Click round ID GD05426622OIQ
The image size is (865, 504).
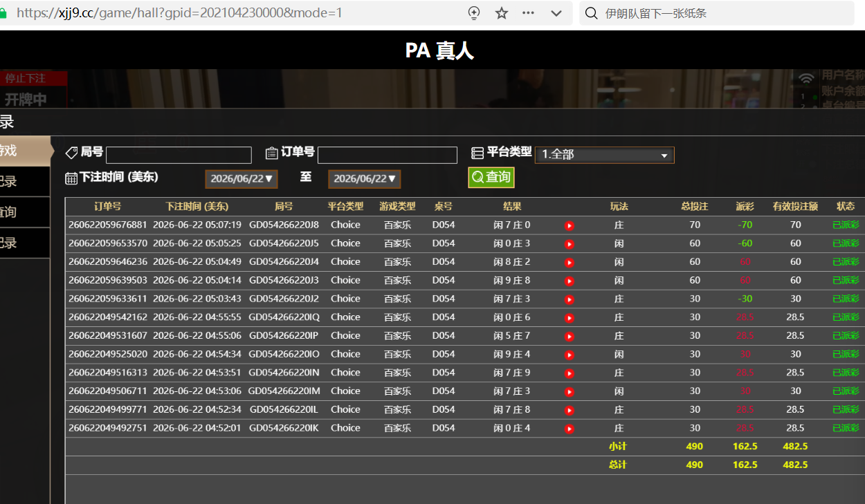click(x=284, y=317)
